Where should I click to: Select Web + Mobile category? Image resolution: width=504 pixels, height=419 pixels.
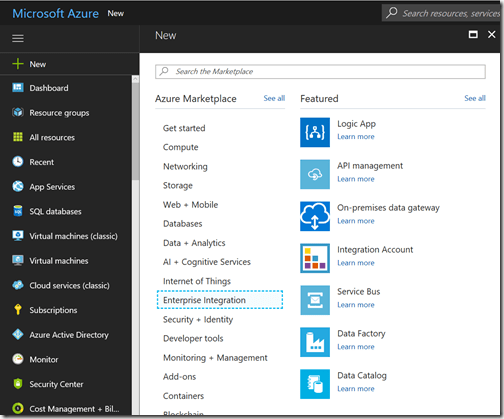click(190, 205)
